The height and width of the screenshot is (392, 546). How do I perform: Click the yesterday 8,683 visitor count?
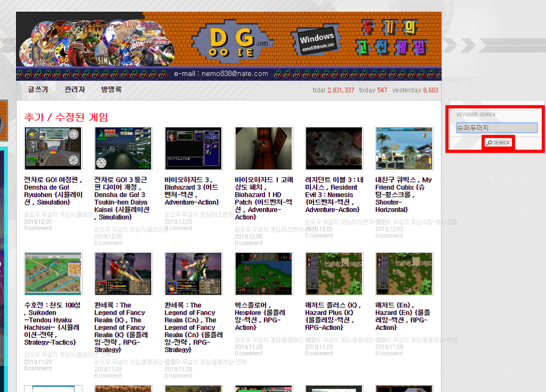(415, 90)
